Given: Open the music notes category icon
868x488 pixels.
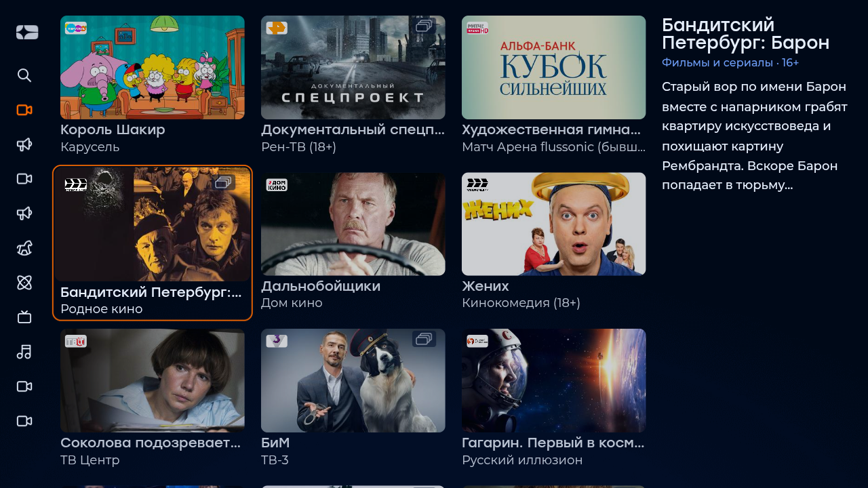Looking at the screenshot, I should (x=24, y=352).
